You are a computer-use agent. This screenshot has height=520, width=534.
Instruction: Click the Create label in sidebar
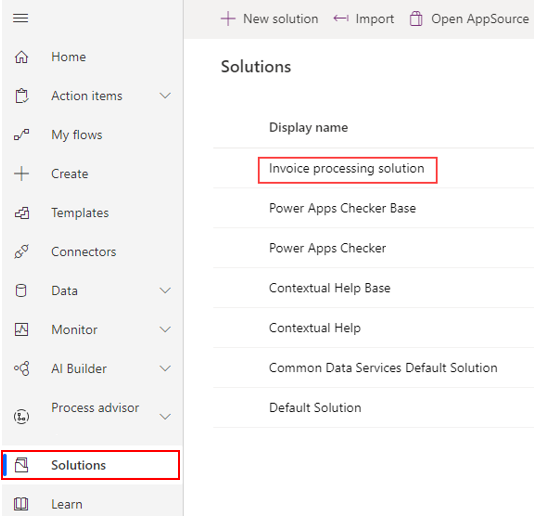70,174
